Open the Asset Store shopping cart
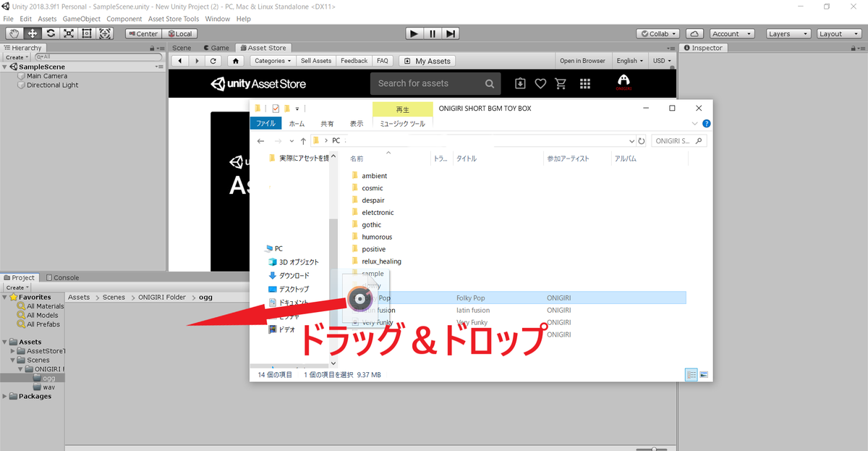Screen dimensions: 868x451 [561, 83]
